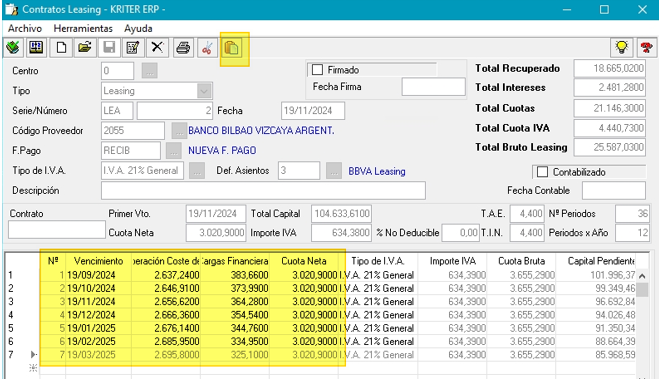Click the T.A.E. field
The height and width of the screenshot is (380, 659).
(x=527, y=214)
